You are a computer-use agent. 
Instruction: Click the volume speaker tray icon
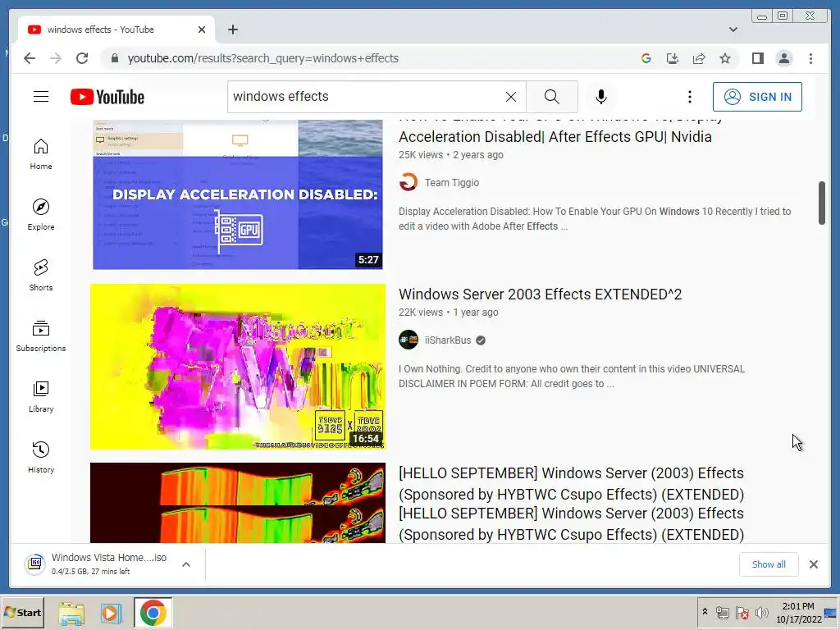click(761, 612)
